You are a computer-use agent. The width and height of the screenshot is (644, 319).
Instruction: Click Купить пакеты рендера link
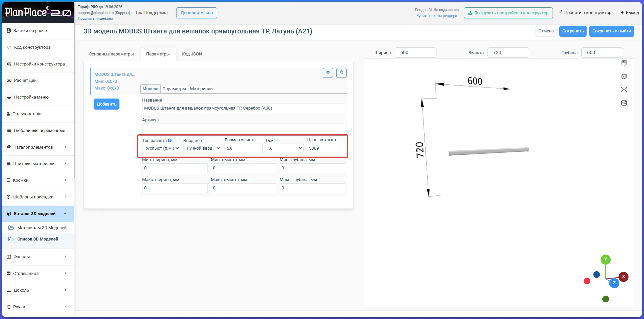[436, 16]
